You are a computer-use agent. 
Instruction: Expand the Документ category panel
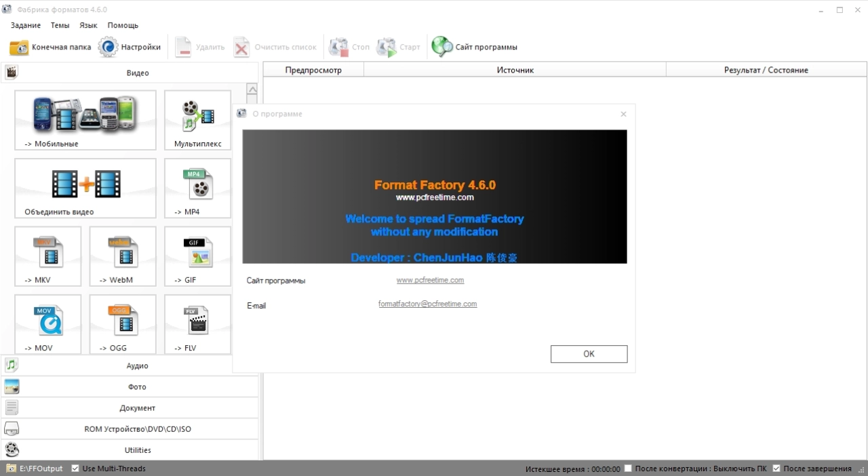pos(130,408)
